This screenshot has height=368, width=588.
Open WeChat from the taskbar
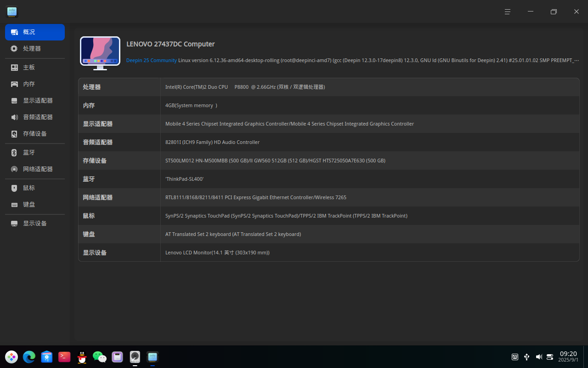(x=100, y=356)
